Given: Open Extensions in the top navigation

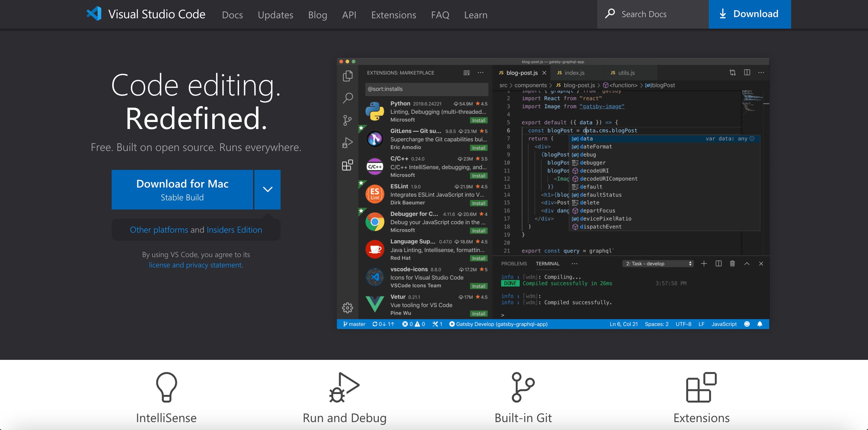Looking at the screenshot, I should 393,15.
